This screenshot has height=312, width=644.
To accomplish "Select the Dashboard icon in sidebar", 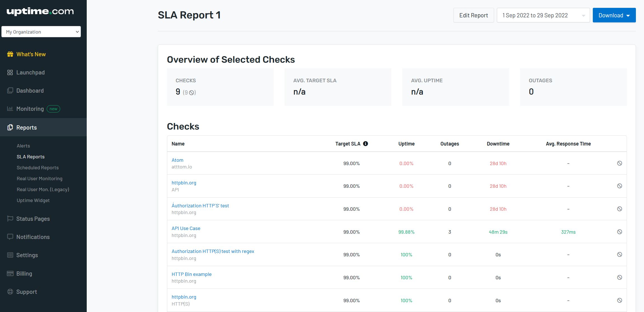I will pyautogui.click(x=10, y=90).
